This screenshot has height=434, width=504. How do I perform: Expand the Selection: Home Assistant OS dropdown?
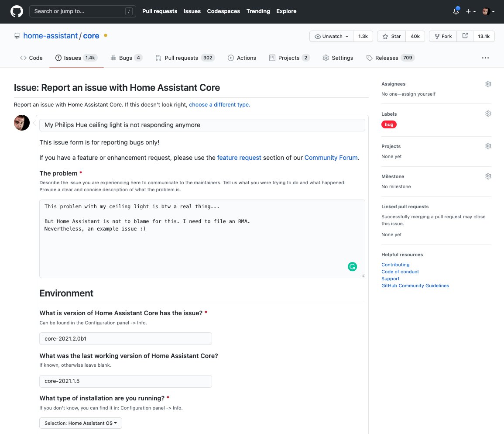(81, 423)
